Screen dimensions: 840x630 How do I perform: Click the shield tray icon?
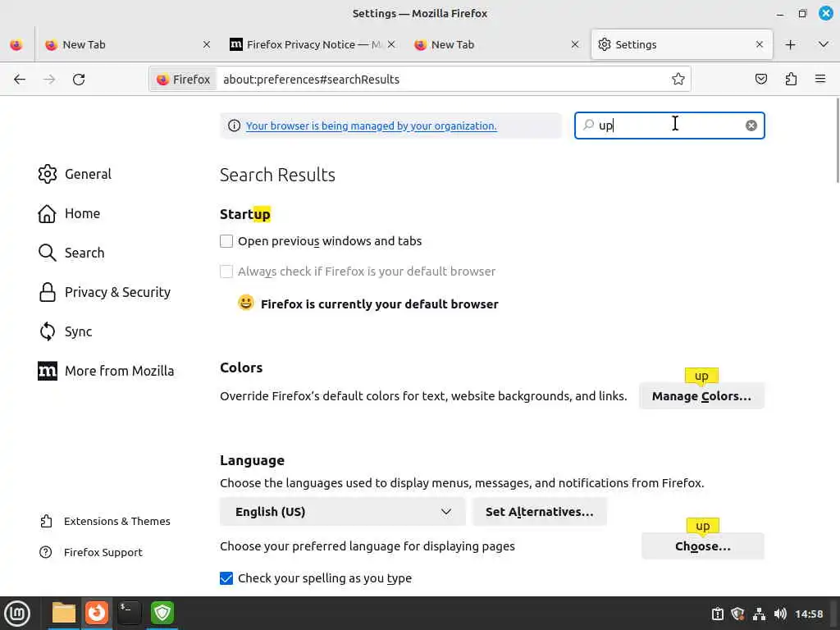(737, 614)
